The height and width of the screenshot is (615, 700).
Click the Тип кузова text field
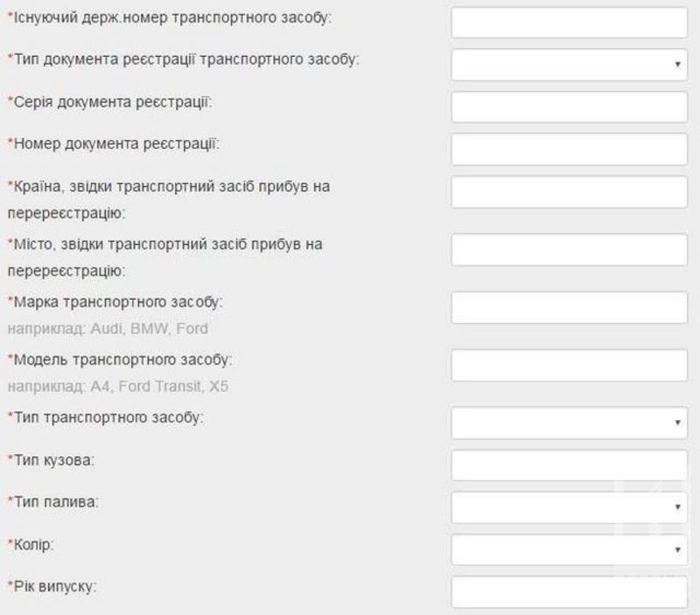[569, 465]
